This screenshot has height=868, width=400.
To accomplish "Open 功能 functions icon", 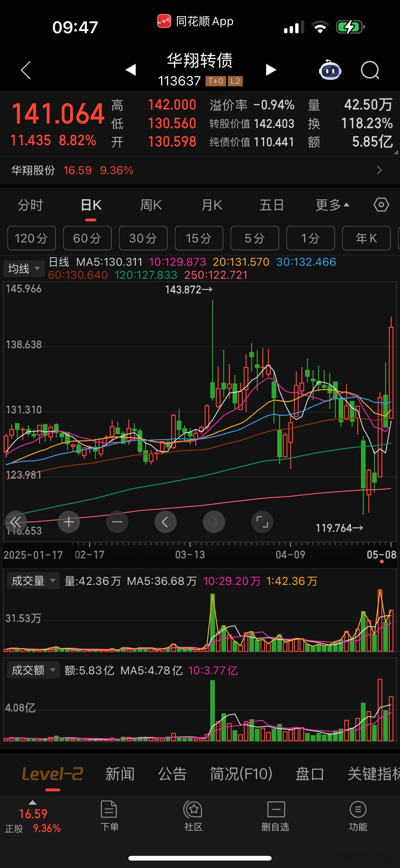I will pyautogui.click(x=358, y=816).
